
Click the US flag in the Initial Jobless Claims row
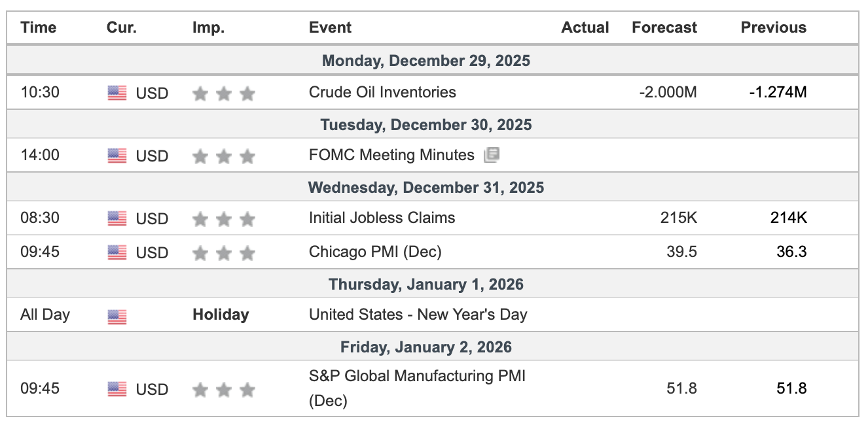click(117, 218)
